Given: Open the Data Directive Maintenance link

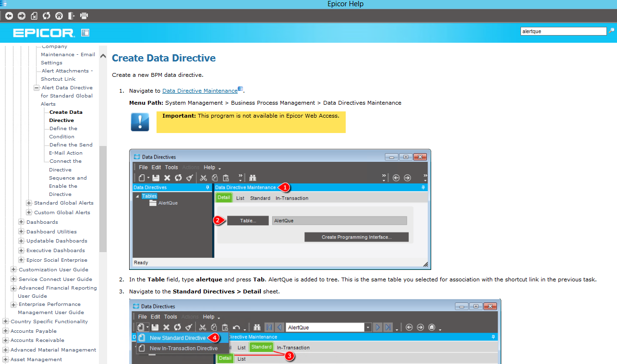Looking at the screenshot, I should (200, 91).
